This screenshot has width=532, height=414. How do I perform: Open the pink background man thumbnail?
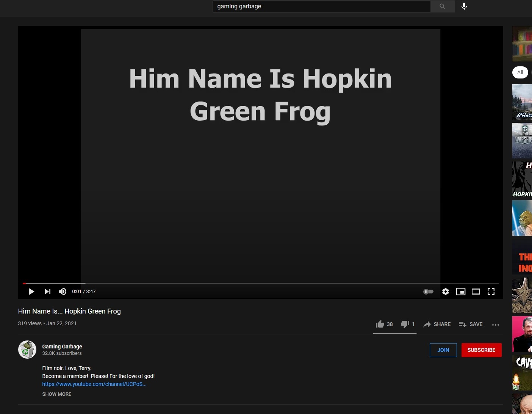point(522,334)
